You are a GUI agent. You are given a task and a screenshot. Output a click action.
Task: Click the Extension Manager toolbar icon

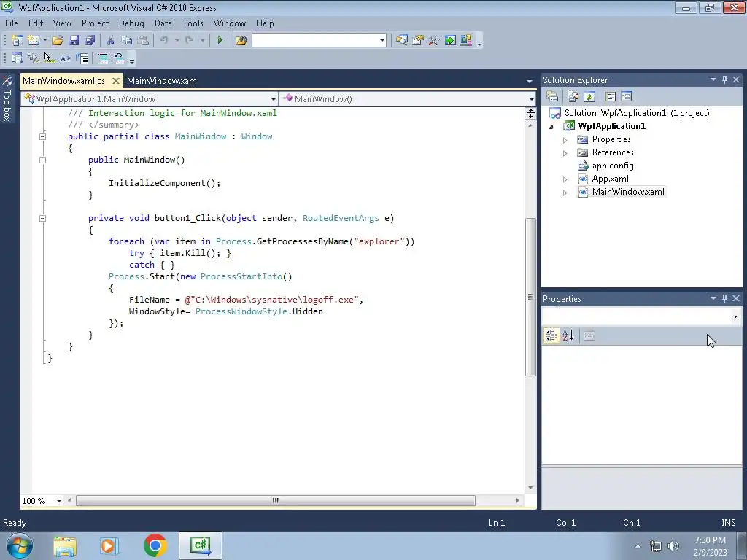click(x=466, y=41)
